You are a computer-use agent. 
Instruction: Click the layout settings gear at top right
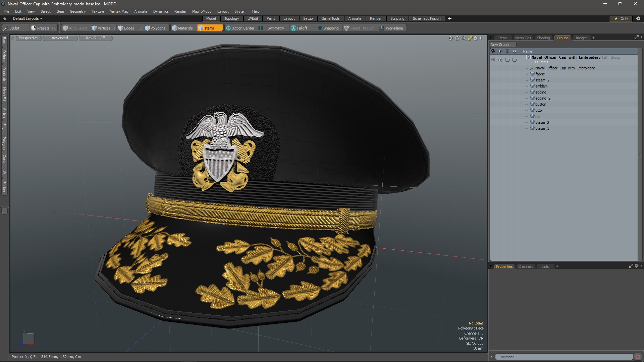638,18
